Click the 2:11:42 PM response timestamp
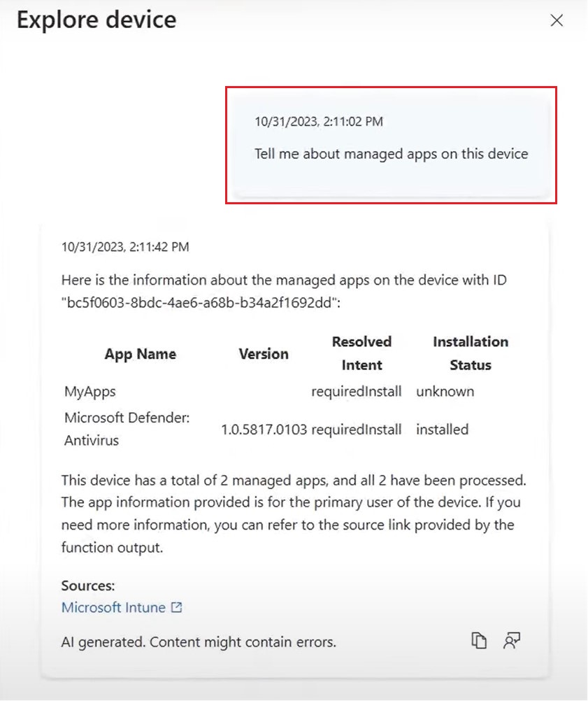Screen dimensions: 588x701 (125, 247)
